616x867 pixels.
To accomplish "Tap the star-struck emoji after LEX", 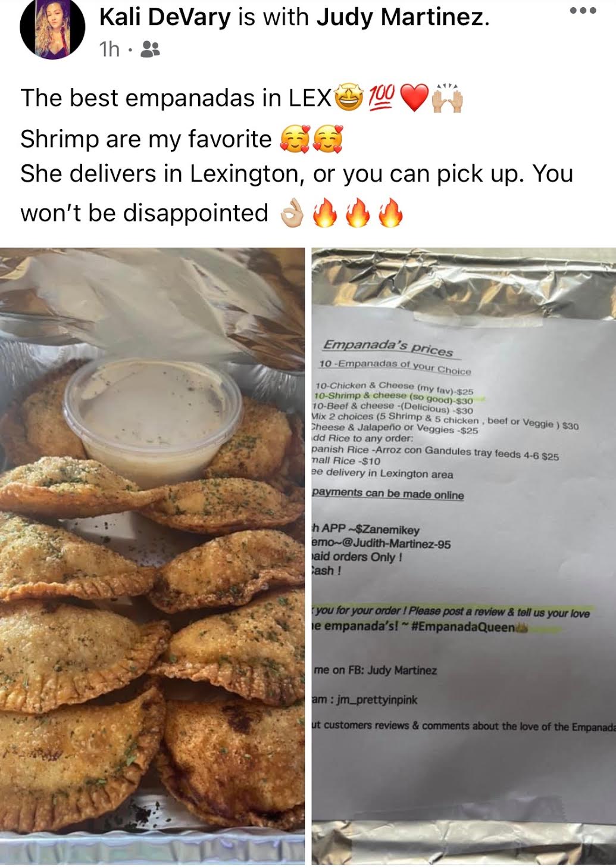I will [x=349, y=98].
